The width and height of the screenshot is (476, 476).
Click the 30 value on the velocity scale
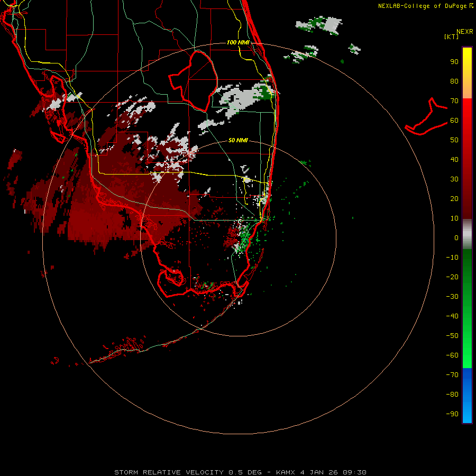click(x=454, y=179)
